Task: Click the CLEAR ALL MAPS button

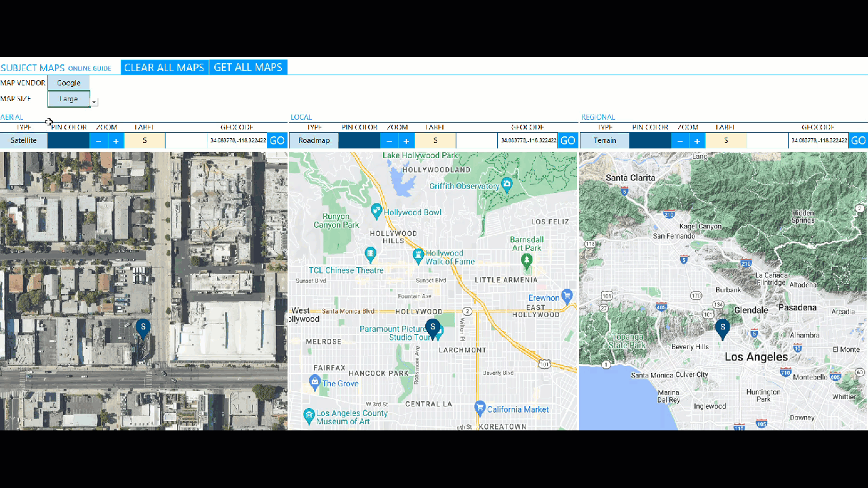Action: point(164,67)
